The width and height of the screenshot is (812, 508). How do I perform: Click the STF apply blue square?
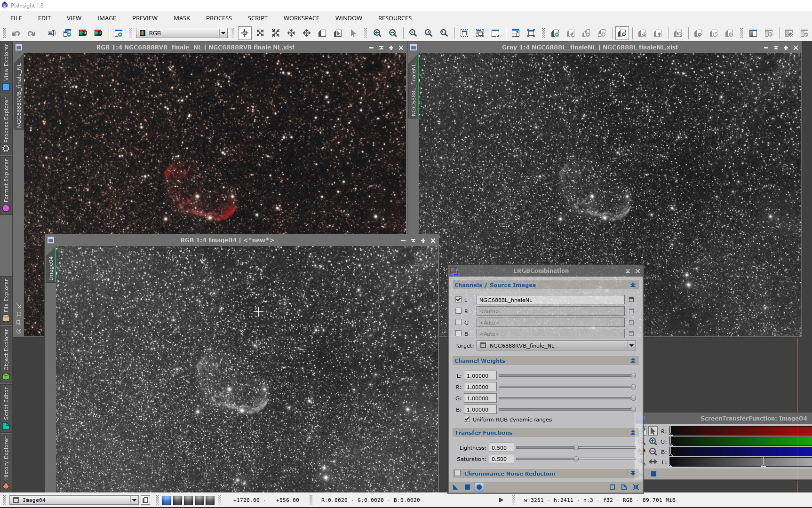coord(653,474)
